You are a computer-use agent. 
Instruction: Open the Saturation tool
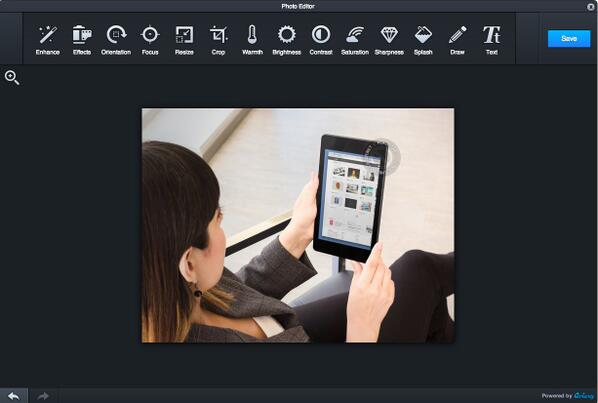[355, 40]
